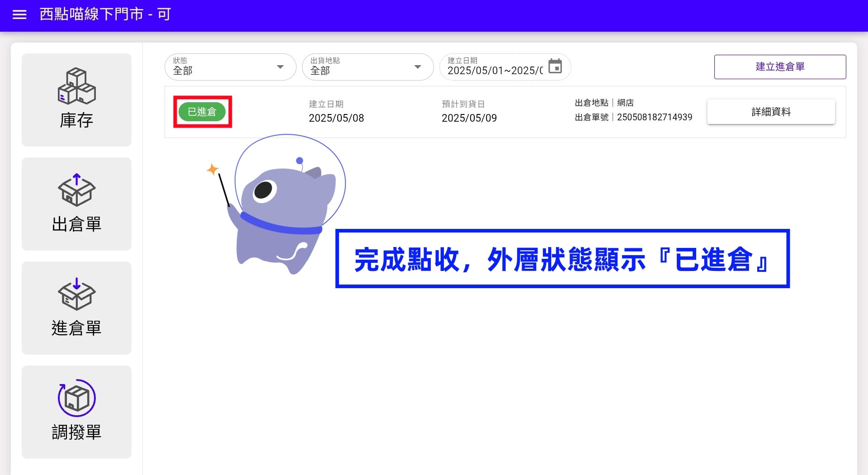The width and height of the screenshot is (868, 475).
Task: Click the 出倉地點 value 網店
Action: pyautogui.click(x=626, y=103)
